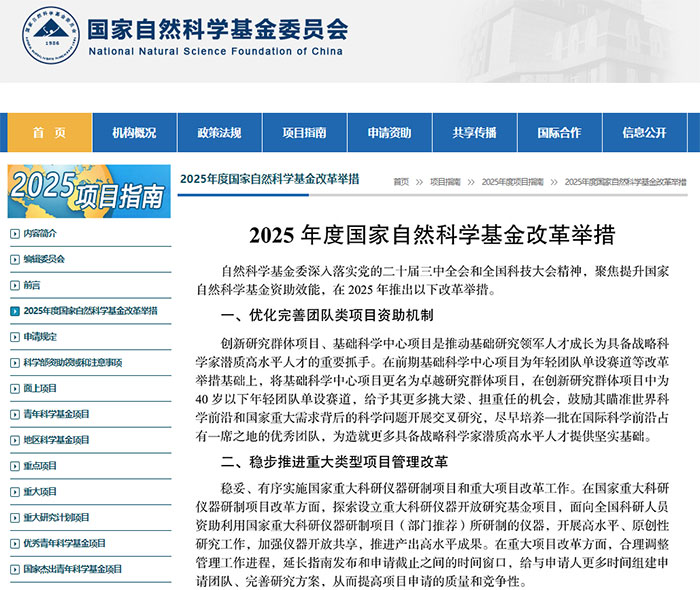Click the large article title 2025 年度国家自然科学基金改革举措
Screen dimensions: 700x590
(432, 235)
